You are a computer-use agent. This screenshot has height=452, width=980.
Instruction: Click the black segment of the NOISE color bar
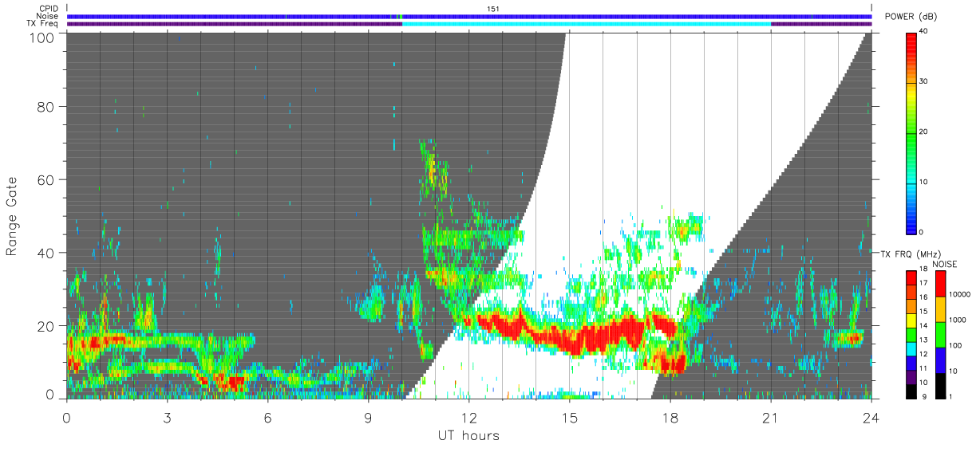(x=942, y=384)
